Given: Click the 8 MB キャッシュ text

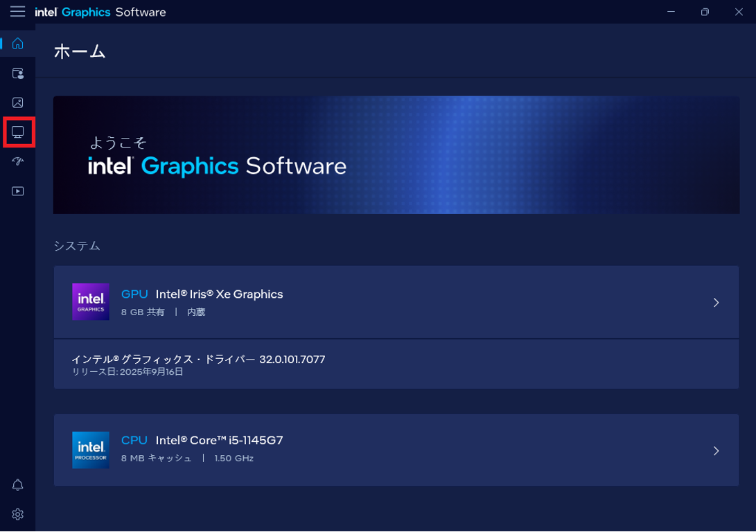Looking at the screenshot, I should 156,459.
